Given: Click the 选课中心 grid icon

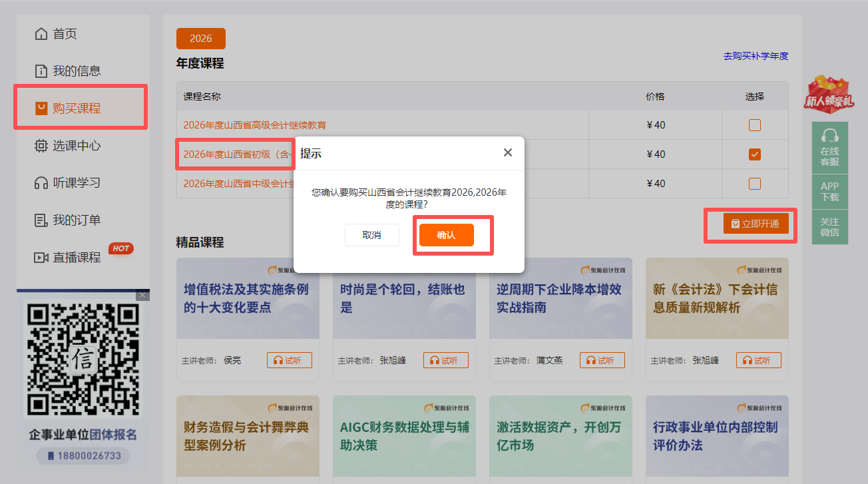Looking at the screenshot, I should (x=41, y=145).
